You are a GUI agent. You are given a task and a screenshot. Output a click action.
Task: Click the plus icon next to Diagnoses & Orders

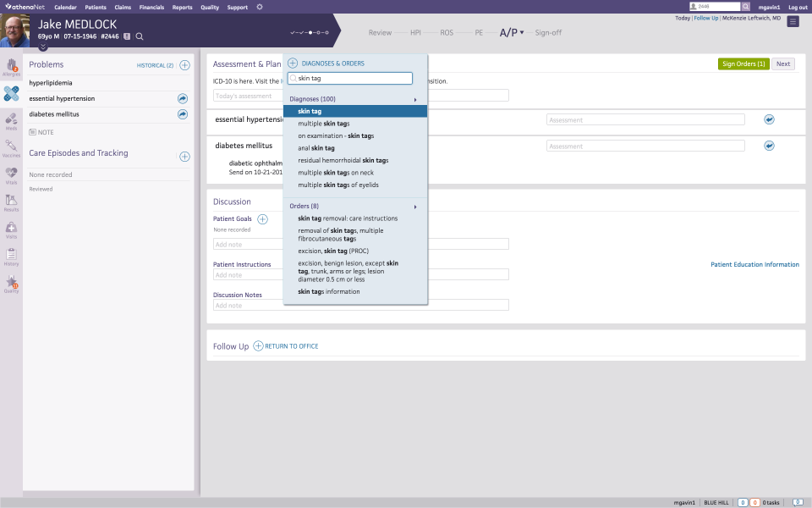pos(293,63)
